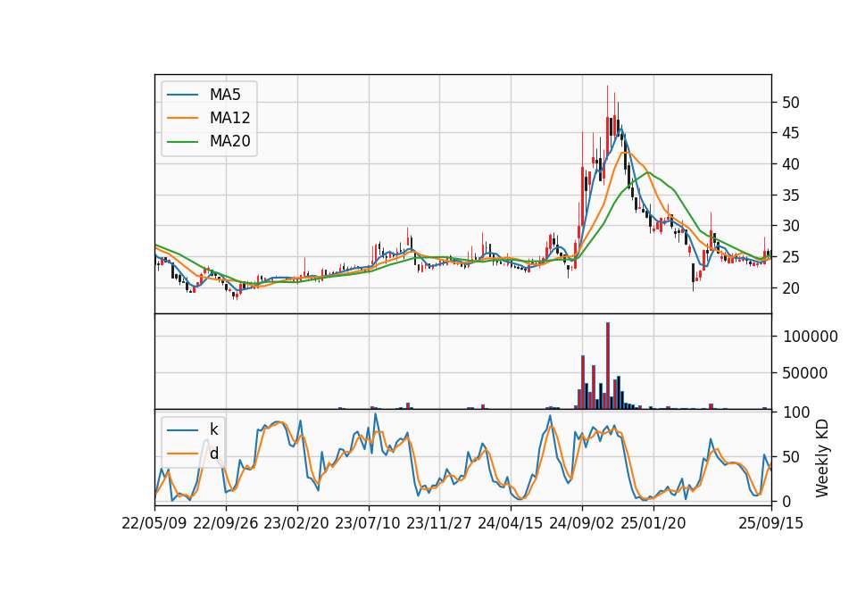
Task: Click the 24/04/15 date tick label
Action: pyautogui.click(x=511, y=523)
